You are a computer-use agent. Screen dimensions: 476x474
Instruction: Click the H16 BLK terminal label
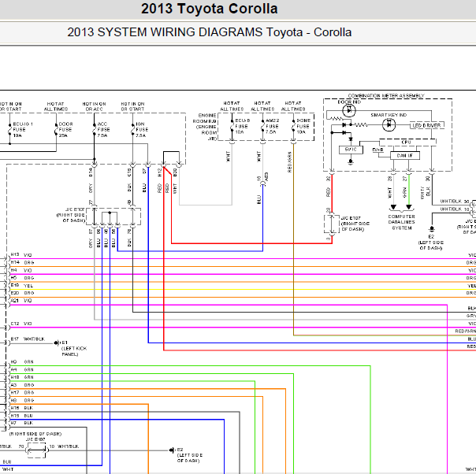click(21, 408)
